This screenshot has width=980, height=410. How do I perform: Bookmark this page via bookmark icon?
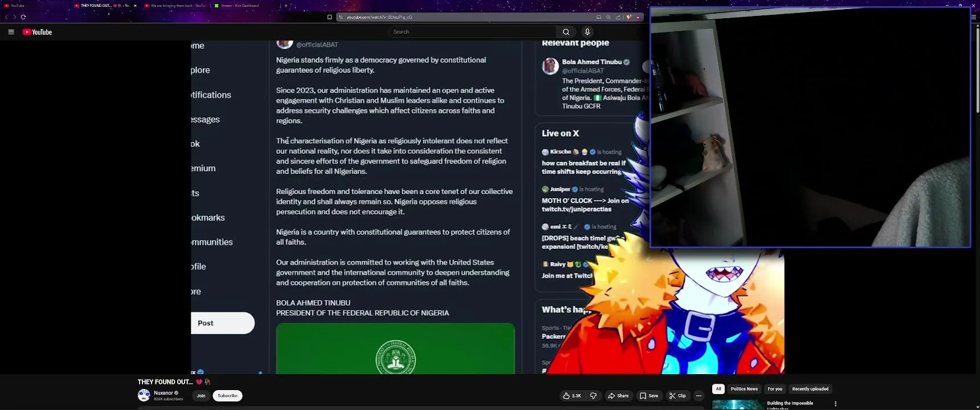pyautogui.click(x=329, y=17)
